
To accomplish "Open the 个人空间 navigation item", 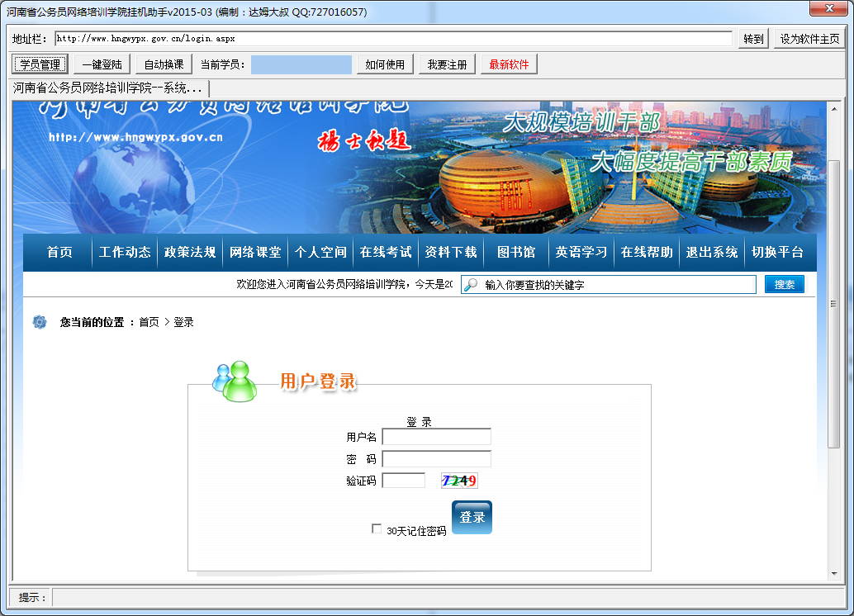I will pos(320,252).
